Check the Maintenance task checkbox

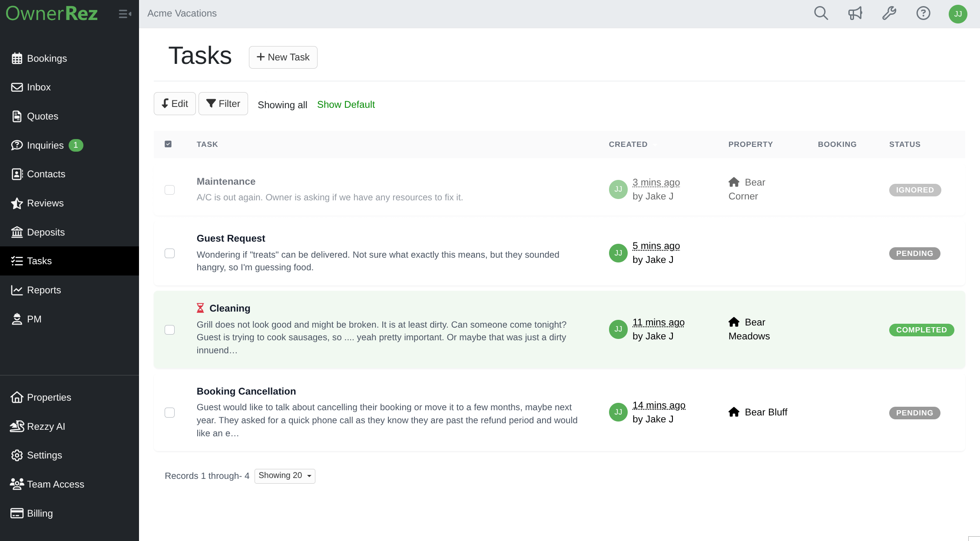[x=169, y=190]
